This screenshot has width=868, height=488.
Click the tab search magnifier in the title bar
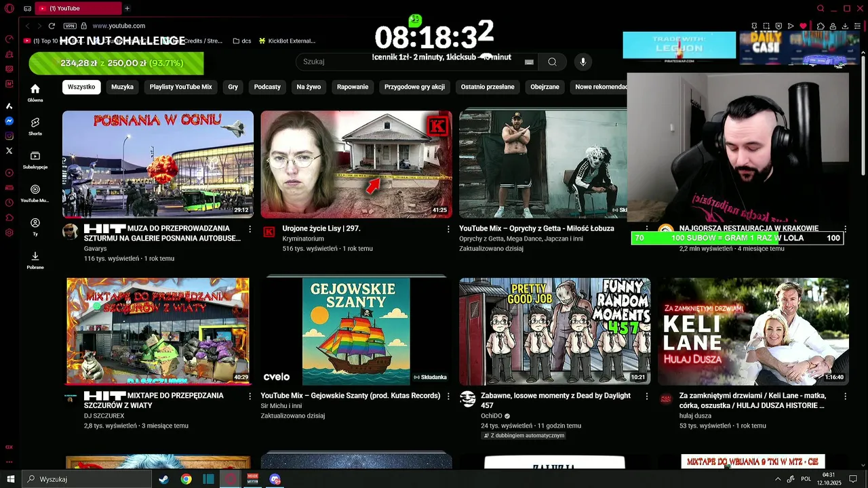point(821,8)
